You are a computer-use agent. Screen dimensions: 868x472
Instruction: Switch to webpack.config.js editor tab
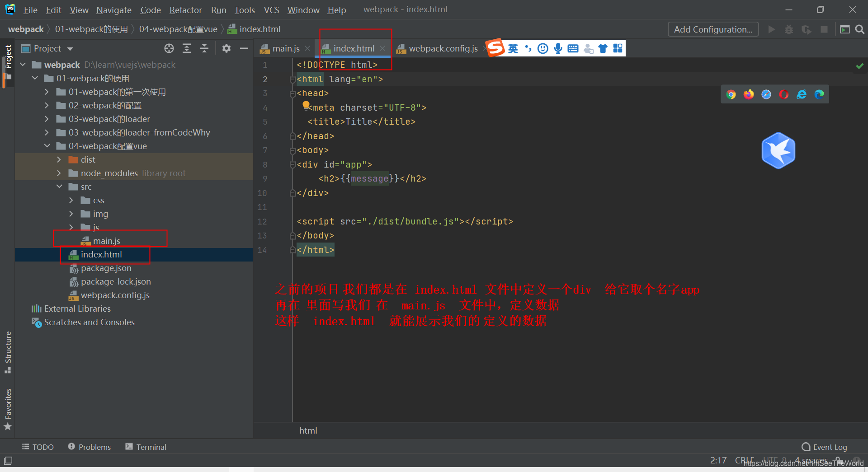click(443, 48)
